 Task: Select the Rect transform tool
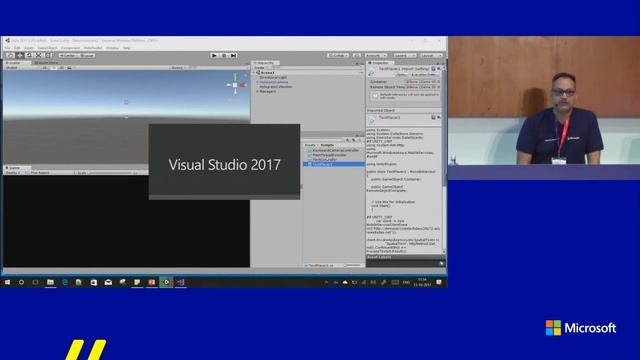pyautogui.click(x=48, y=55)
